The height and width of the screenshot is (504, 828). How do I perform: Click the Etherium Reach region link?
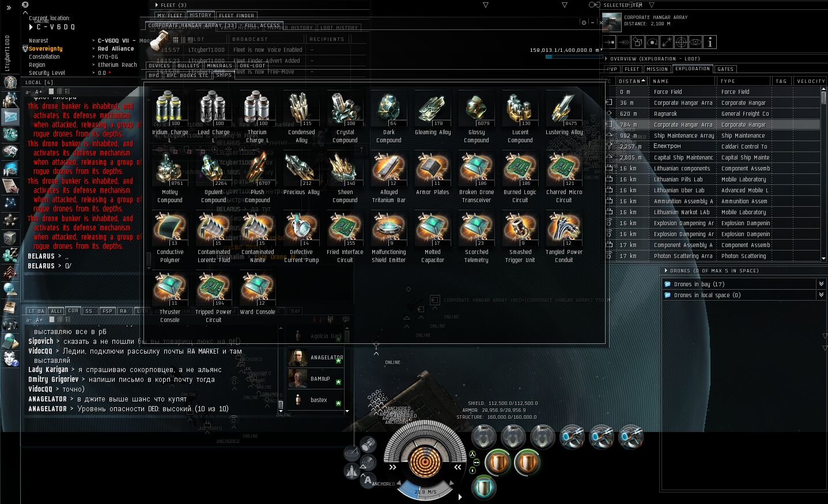[x=118, y=65]
